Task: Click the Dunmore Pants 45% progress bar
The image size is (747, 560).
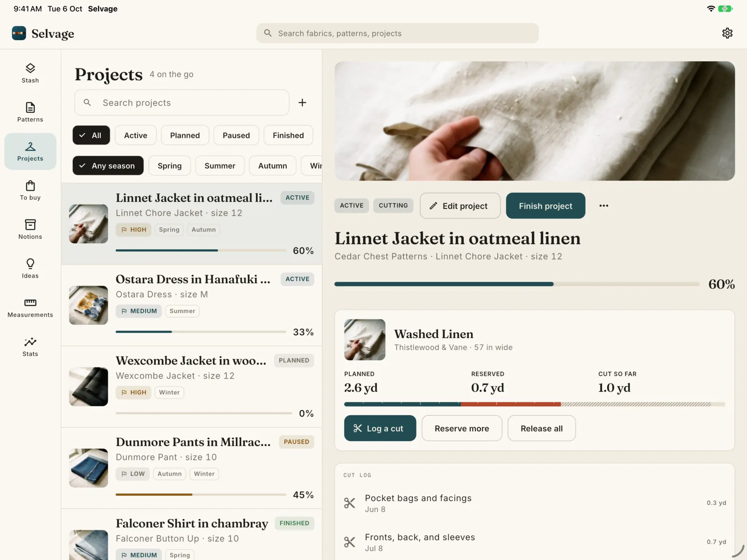Action: 201,495
